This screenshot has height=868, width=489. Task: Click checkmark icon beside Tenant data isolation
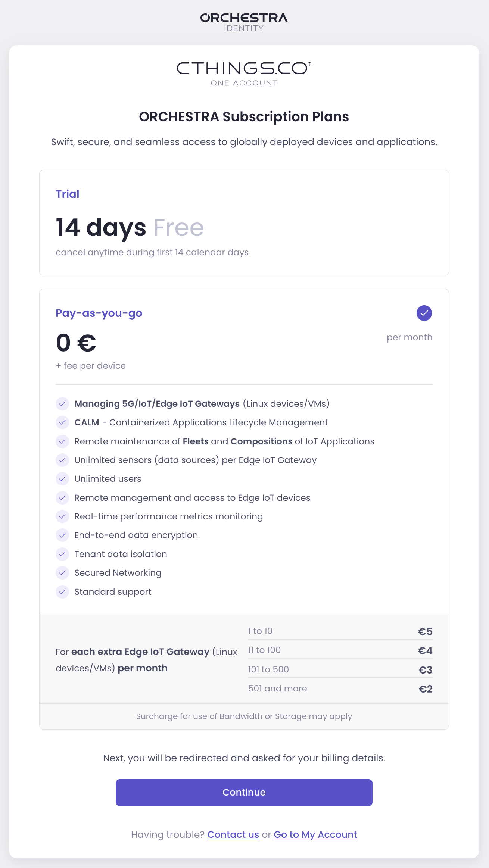[x=62, y=554]
